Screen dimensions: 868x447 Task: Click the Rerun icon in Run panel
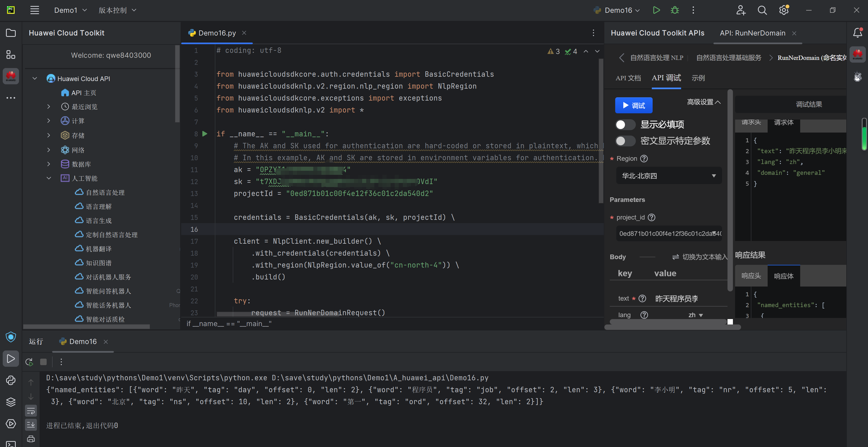tap(29, 362)
